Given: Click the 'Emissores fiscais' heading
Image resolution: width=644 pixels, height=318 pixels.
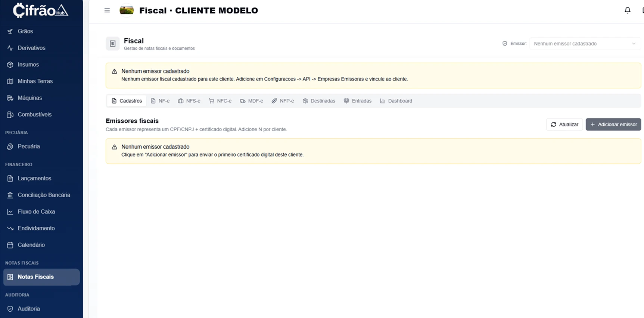Looking at the screenshot, I should (x=132, y=121).
